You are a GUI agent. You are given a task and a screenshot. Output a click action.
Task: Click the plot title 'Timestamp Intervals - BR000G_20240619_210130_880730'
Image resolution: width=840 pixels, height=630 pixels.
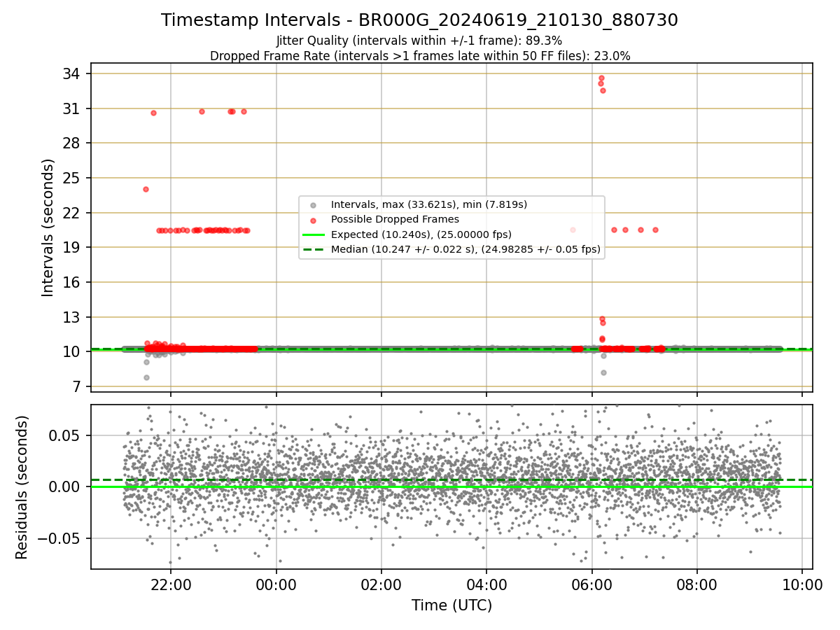coord(419,20)
